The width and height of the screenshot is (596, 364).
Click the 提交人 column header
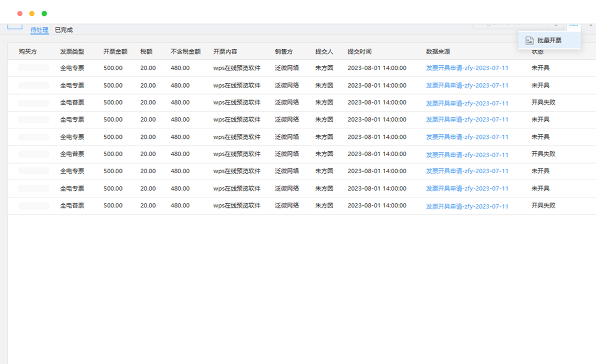(324, 52)
